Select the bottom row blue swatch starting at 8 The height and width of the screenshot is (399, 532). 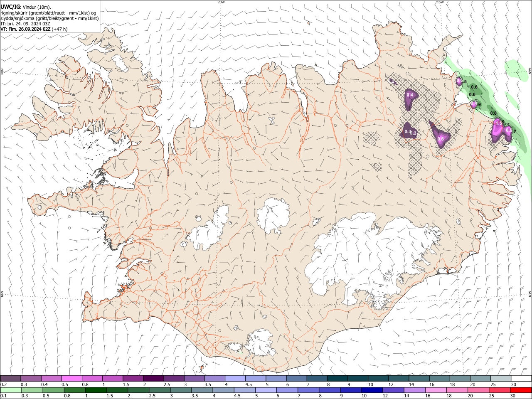(x=330, y=390)
